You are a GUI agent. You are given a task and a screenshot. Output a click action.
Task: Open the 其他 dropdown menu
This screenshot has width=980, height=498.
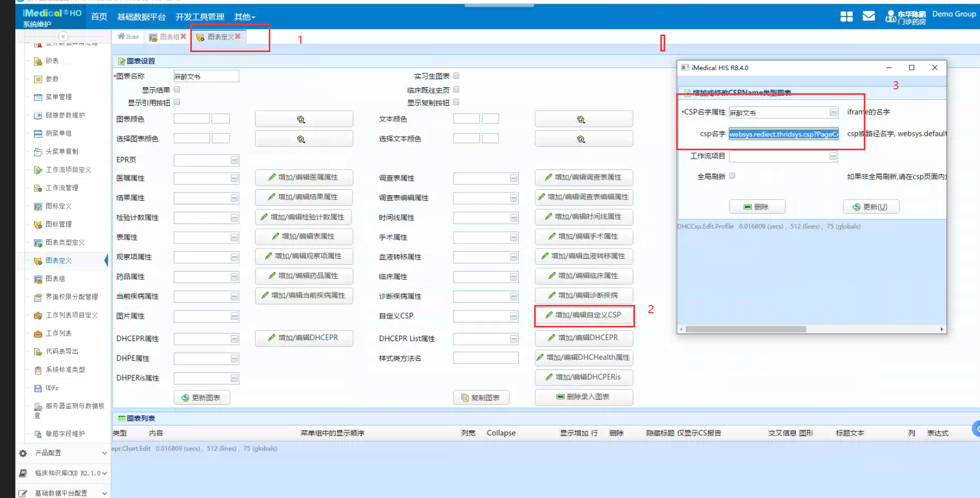point(245,17)
